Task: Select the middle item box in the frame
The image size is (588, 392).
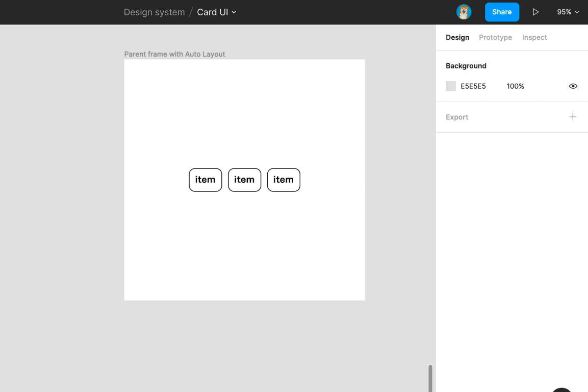Action: (244, 180)
